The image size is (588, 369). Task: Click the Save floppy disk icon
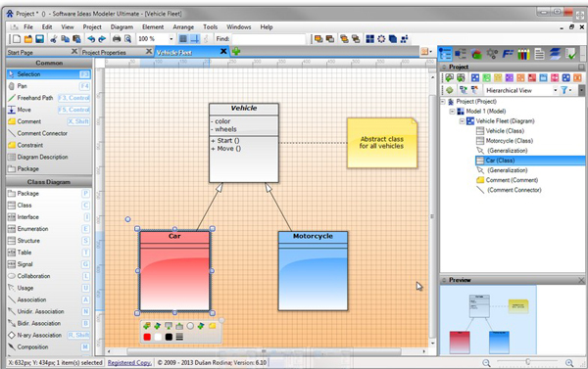click(x=39, y=38)
